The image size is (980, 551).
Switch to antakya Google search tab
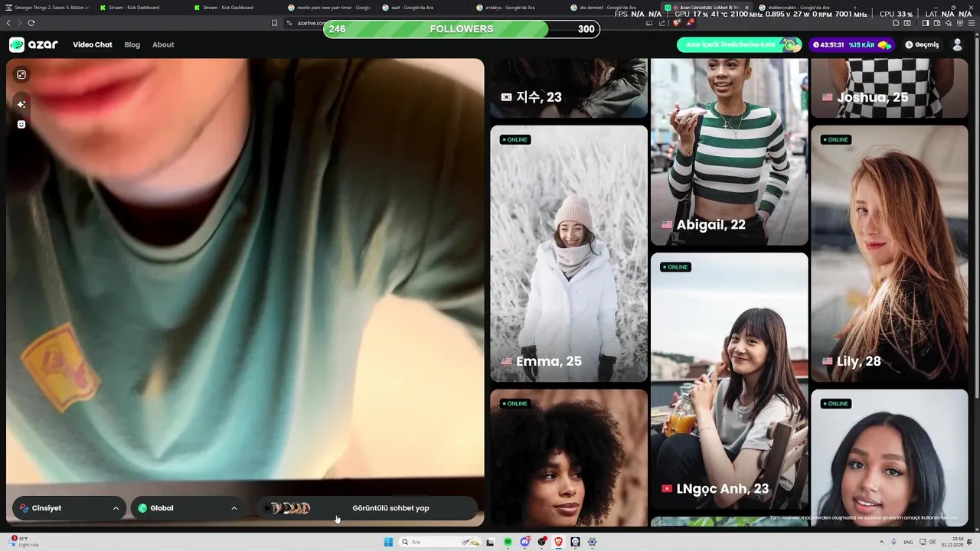coord(518,8)
